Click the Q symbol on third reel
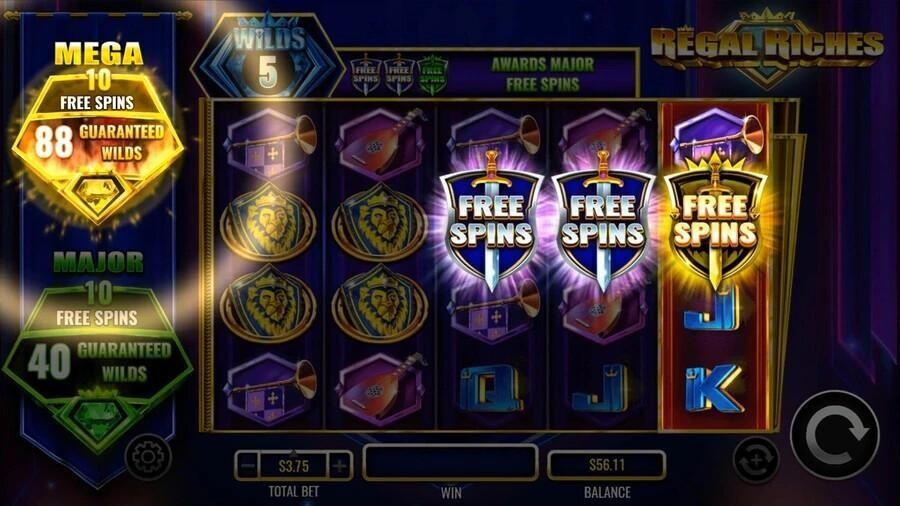This screenshot has width=900, height=506. 491,388
